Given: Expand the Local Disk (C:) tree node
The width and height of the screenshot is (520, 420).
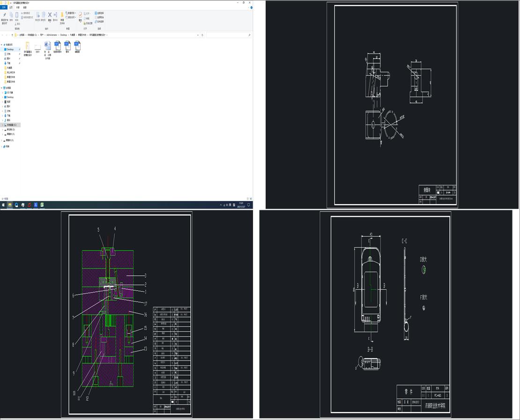Looking at the screenshot, I should tap(2, 125).
